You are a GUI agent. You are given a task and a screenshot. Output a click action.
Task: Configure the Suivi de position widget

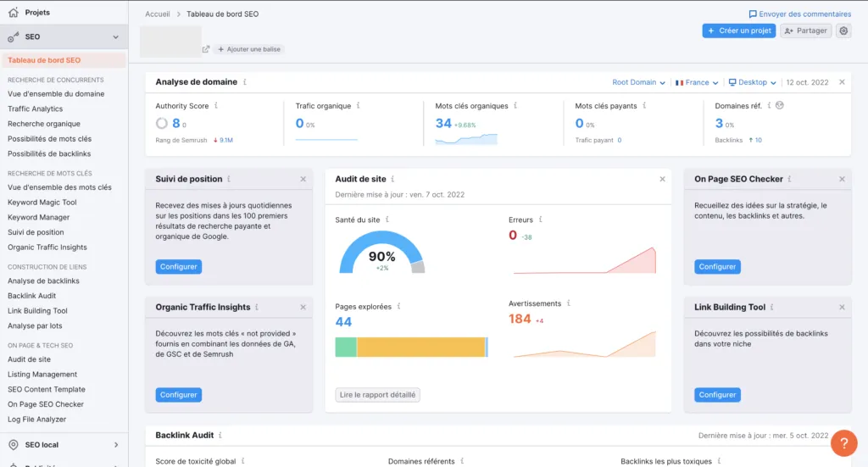tap(178, 267)
